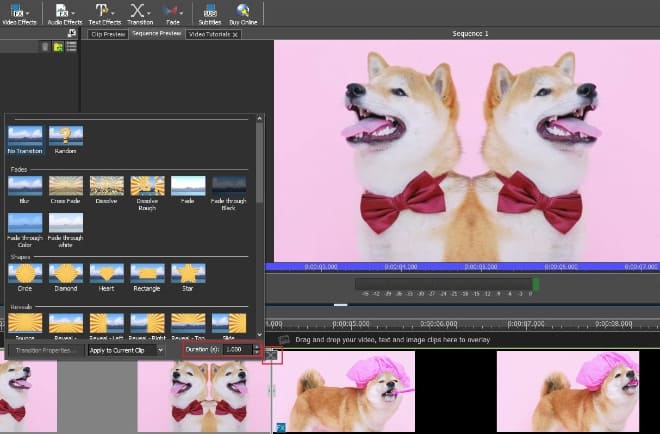This screenshot has height=434, width=660.
Task: Choose the Fade through Color transition
Action: click(x=25, y=230)
